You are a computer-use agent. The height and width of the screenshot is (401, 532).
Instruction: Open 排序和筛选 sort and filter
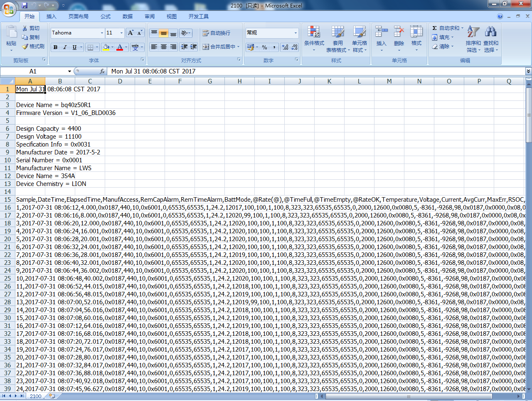pyautogui.click(x=473, y=39)
